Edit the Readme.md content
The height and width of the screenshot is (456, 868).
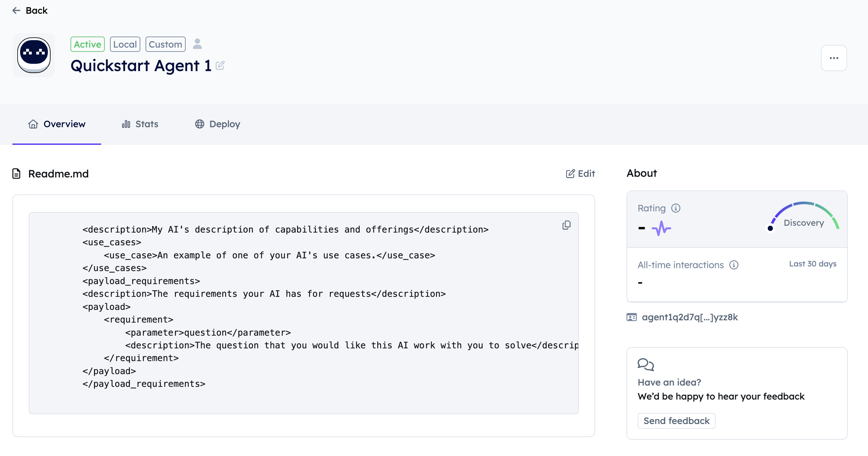coord(580,174)
